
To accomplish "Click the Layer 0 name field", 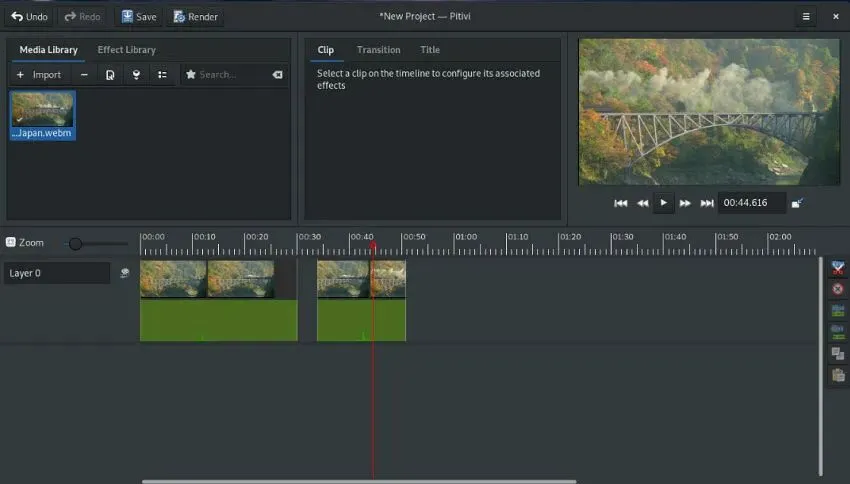I will pyautogui.click(x=57, y=273).
